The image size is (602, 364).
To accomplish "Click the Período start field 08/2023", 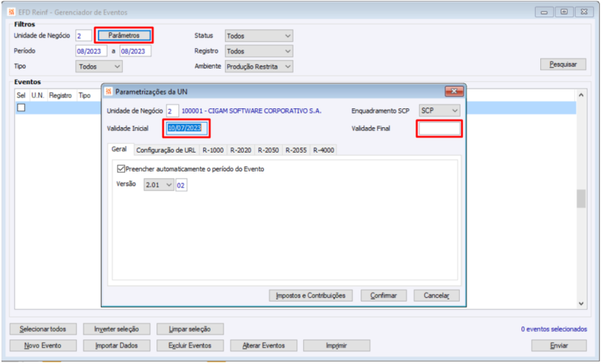I will coord(91,51).
